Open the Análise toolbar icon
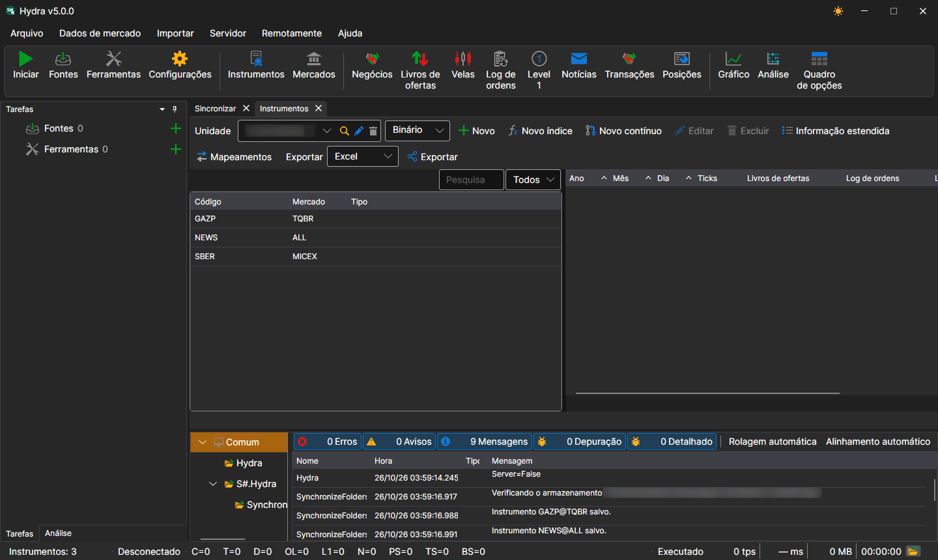This screenshot has width=938, height=560. point(773,66)
